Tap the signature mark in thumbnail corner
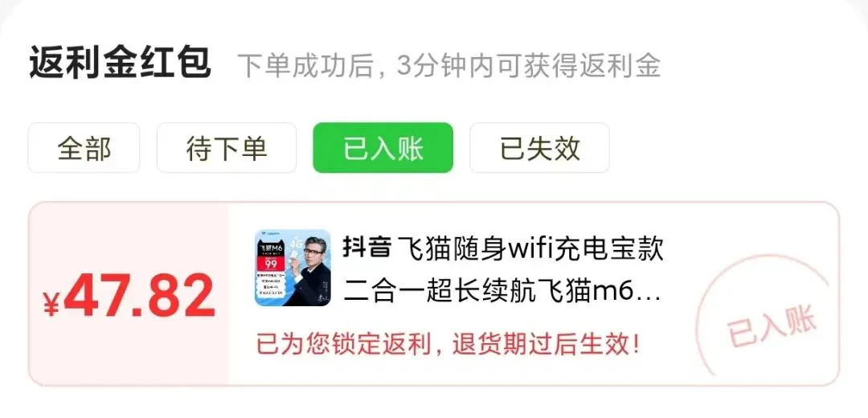The width and height of the screenshot is (868, 418). tap(322, 297)
